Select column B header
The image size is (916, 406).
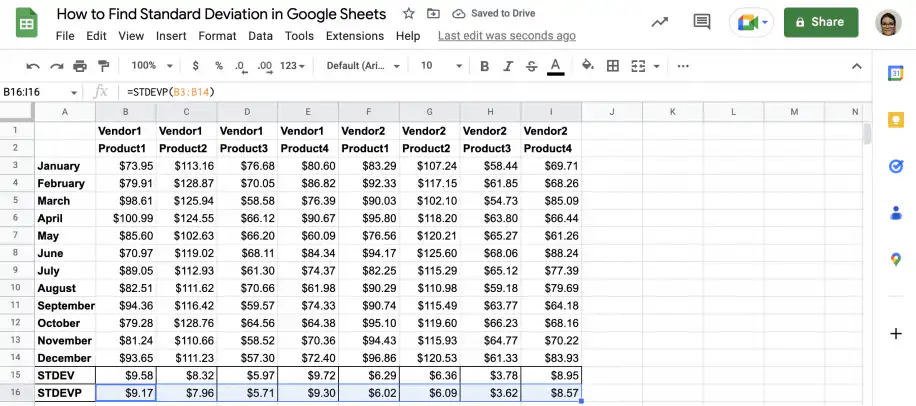click(126, 112)
